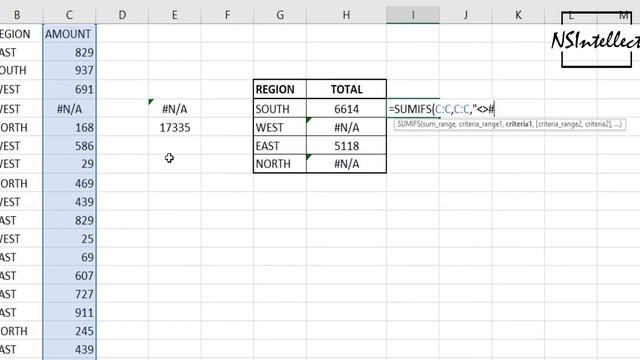Select column J header
Viewport: 640px width, 360px height.
pos(465,16)
